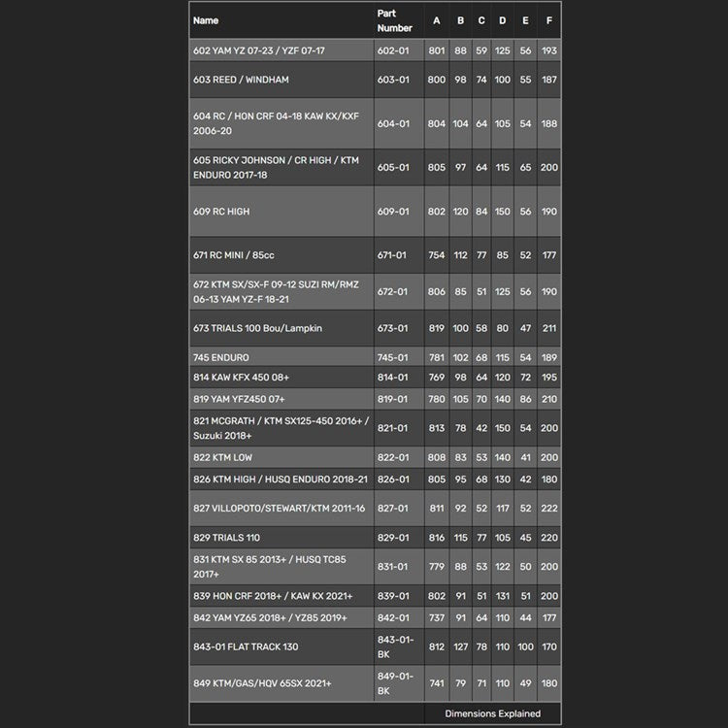This screenshot has height=728, width=728.
Task: Click part number 814-01
Action: click(393, 378)
